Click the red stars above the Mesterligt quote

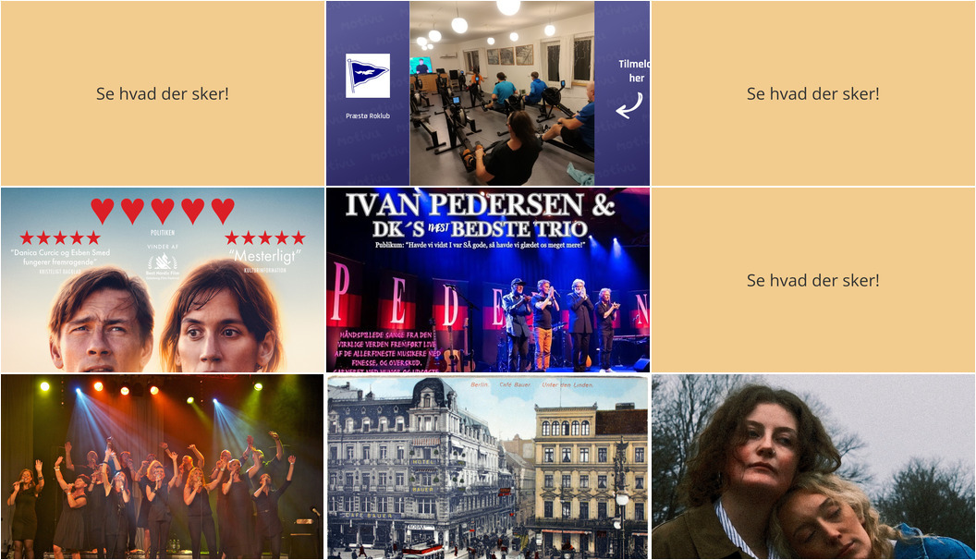(x=265, y=237)
